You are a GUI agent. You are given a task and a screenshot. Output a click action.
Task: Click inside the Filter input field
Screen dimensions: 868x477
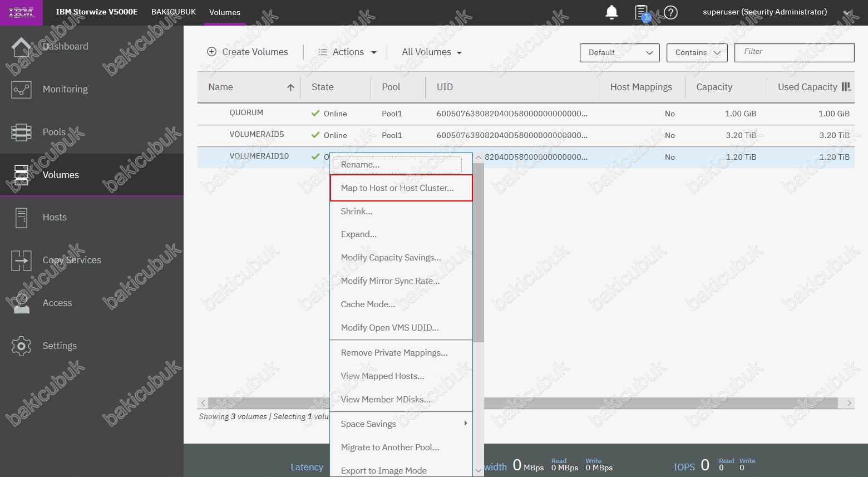(x=794, y=52)
